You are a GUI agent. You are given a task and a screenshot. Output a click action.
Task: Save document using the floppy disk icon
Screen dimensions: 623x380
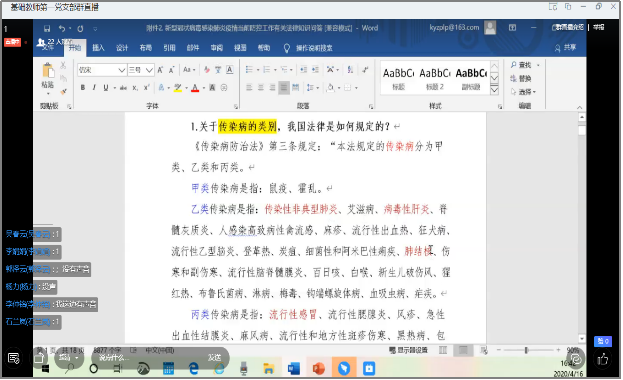point(47,29)
